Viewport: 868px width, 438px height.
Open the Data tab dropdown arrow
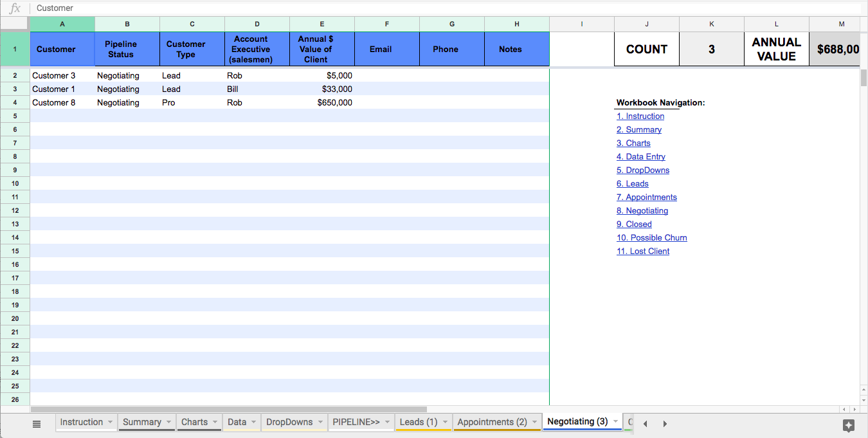point(253,423)
